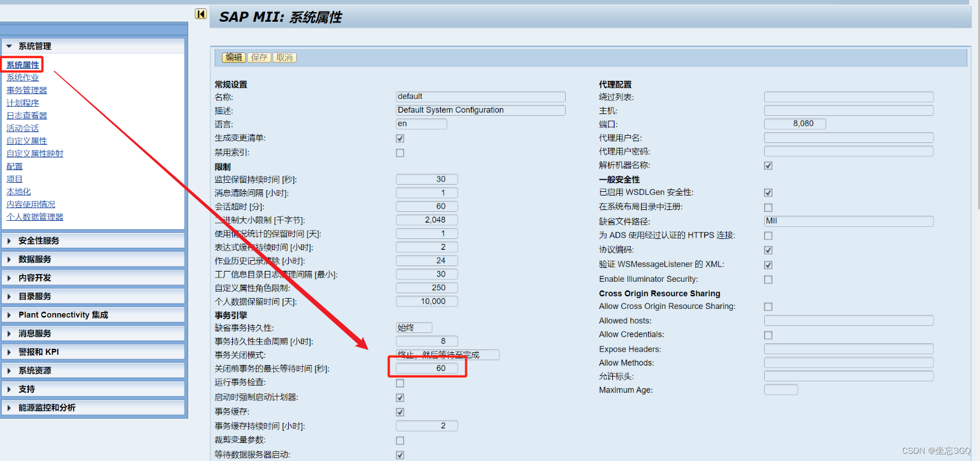Expand the 警报和 KPI section
980x461 pixels.
93,352
